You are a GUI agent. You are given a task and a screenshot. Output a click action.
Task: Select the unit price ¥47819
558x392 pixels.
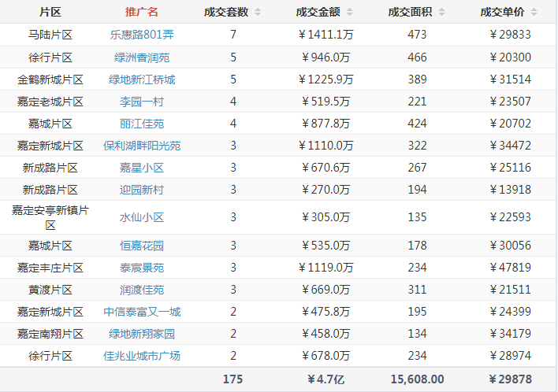click(x=510, y=268)
